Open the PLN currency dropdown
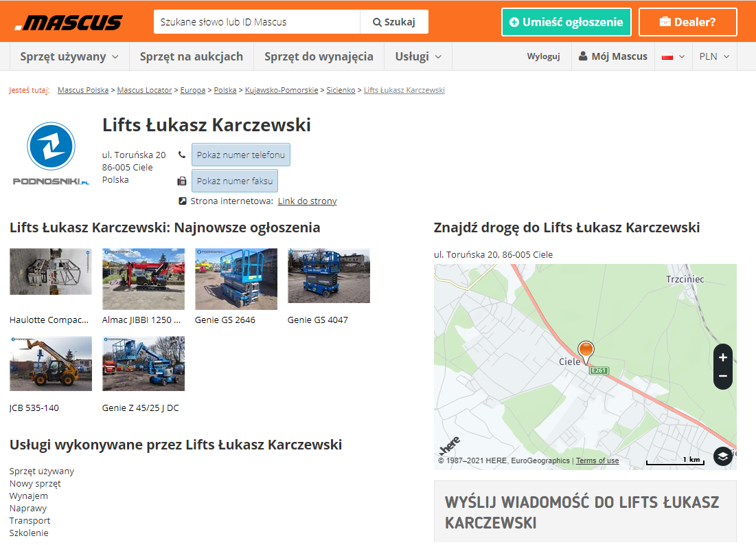 click(x=714, y=56)
